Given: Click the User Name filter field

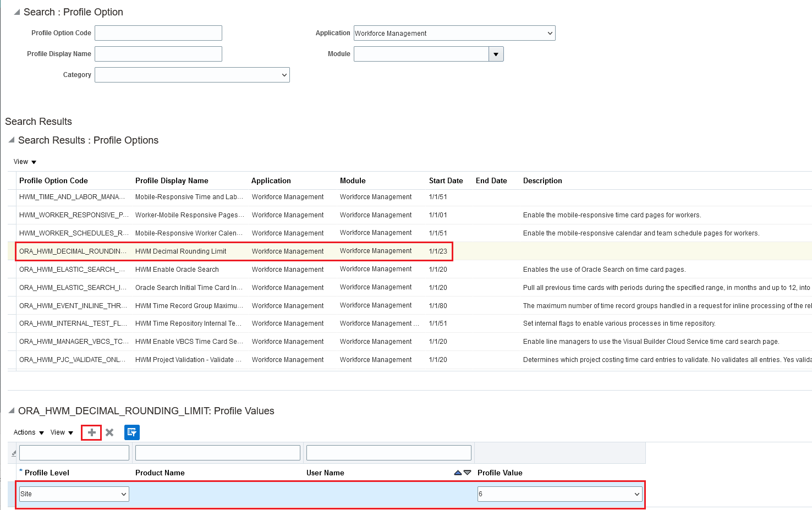Looking at the screenshot, I should (x=388, y=452).
